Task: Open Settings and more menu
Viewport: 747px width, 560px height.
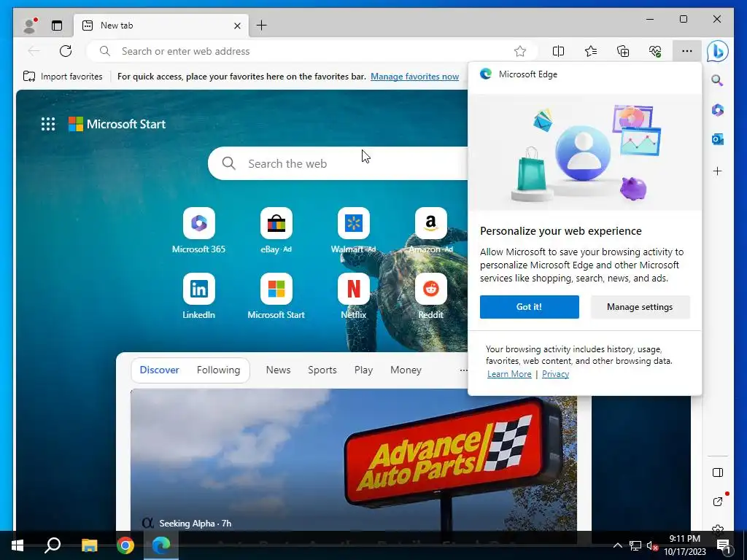Action: tap(686, 51)
